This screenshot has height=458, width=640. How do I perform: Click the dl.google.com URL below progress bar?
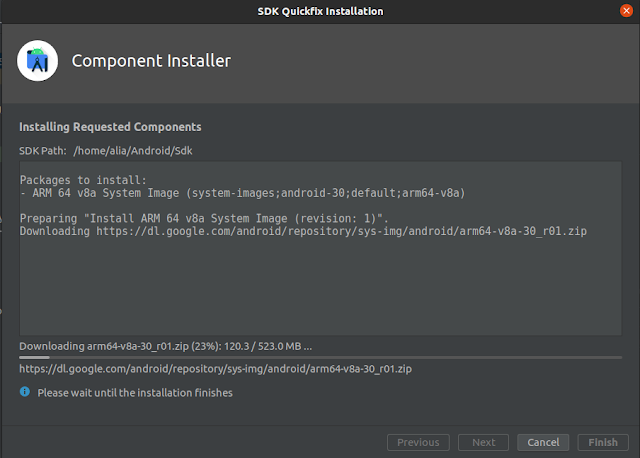(x=216, y=369)
